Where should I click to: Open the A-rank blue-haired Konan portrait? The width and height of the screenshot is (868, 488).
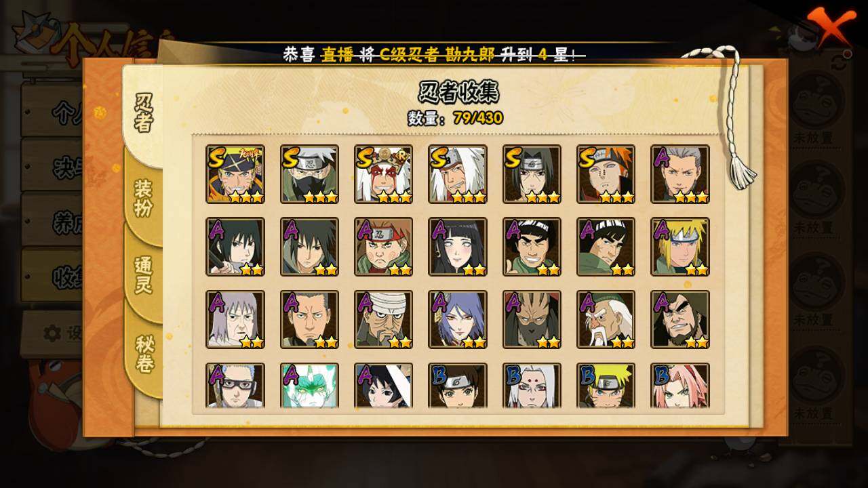[458, 320]
